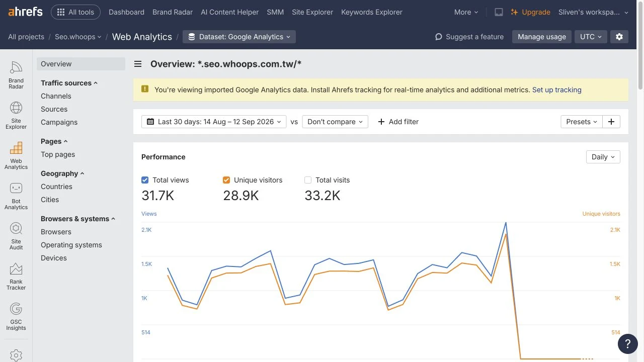Open Sources report
The height and width of the screenshot is (362, 644).
coord(54,109)
